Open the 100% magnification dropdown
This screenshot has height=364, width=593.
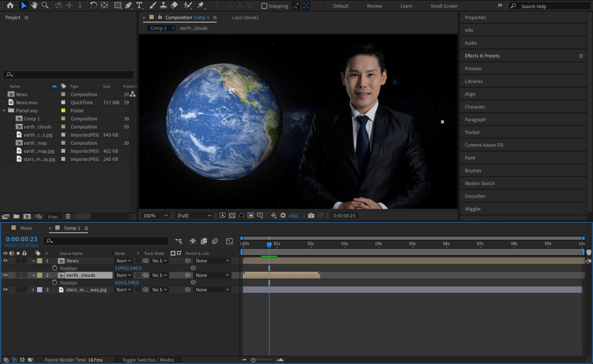pyautogui.click(x=155, y=215)
